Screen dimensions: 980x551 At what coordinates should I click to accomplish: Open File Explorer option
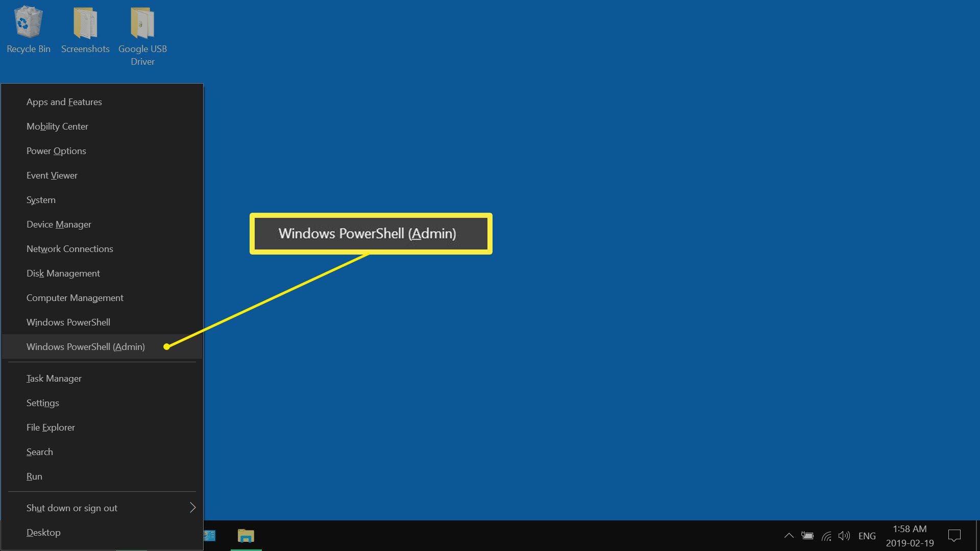(50, 427)
